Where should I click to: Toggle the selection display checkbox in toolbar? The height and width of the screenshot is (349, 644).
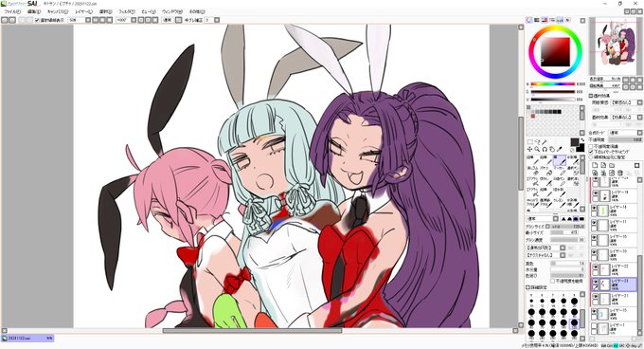tap(37, 20)
